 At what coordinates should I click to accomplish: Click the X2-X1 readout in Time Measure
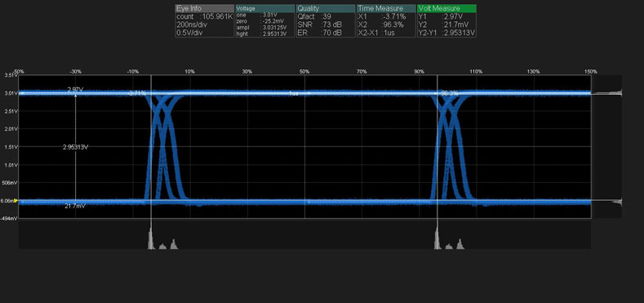pyautogui.click(x=376, y=33)
